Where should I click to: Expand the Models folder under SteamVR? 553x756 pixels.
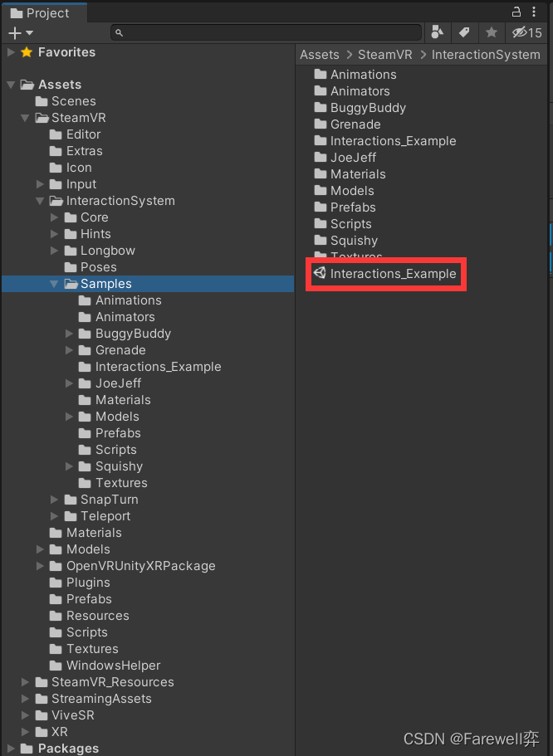click(40, 549)
